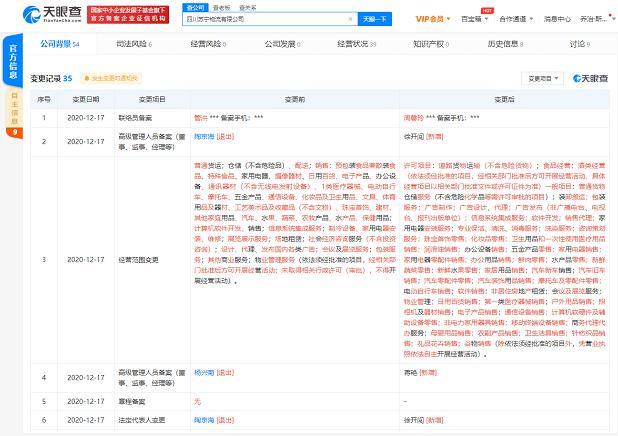Click the orange change-notification badge beside 变更记录
The height and width of the screenshot is (436, 618).
coord(111,78)
